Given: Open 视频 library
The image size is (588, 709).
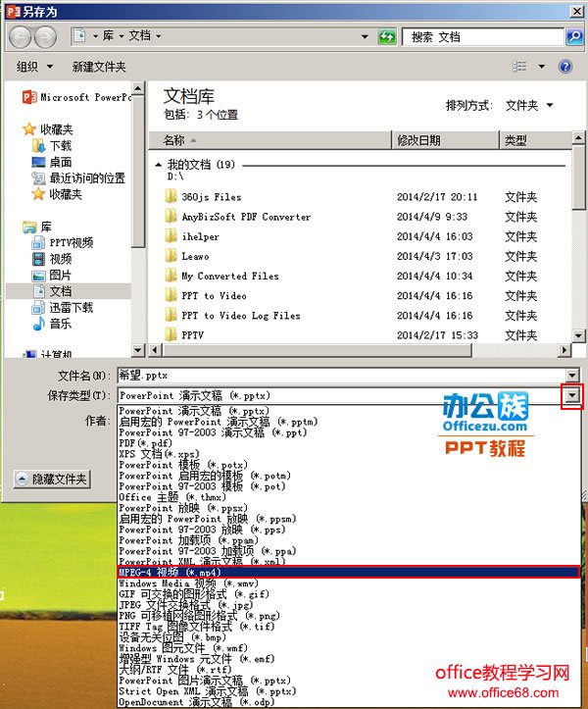Looking at the screenshot, I should click(52, 259).
